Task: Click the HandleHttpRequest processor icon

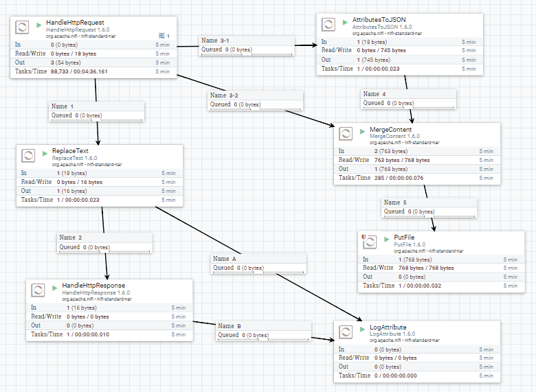Action: click(x=23, y=27)
